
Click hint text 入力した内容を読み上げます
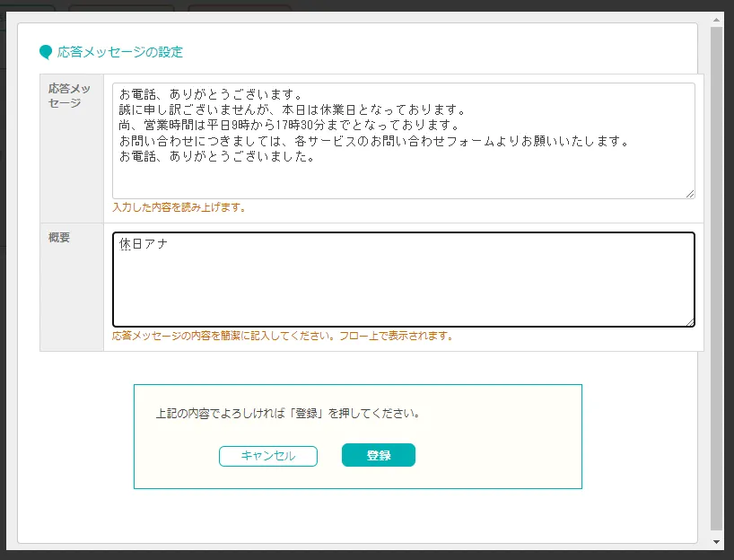(x=179, y=207)
